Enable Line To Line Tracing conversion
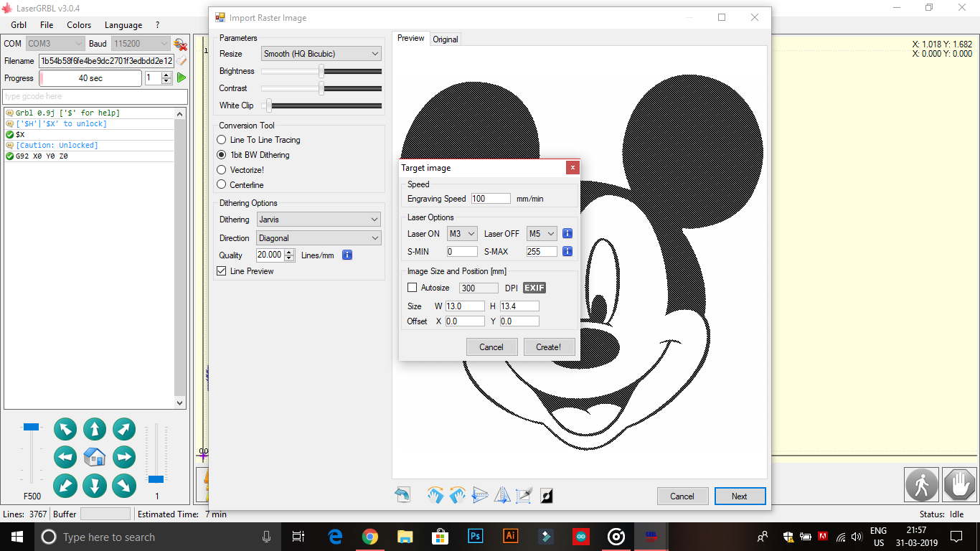Image resolution: width=980 pixels, height=551 pixels. [x=222, y=140]
